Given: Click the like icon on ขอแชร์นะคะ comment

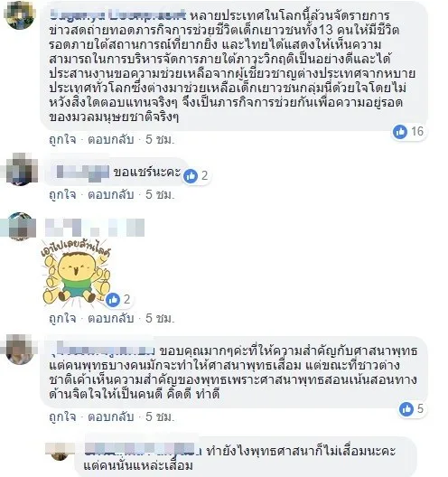Looking at the screenshot, I should click(x=191, y=176).
